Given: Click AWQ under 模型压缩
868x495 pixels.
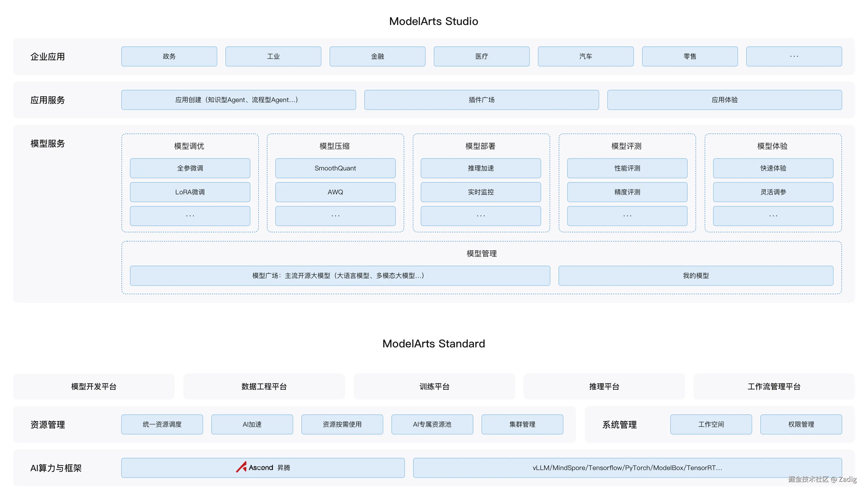Looking at the screenshot, I should tap(335, 192).
